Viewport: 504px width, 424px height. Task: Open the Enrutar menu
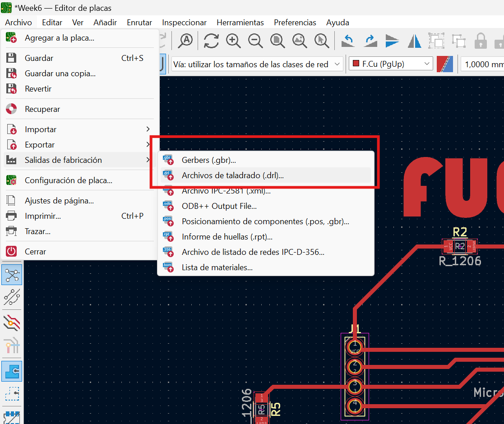coord(139,23)
